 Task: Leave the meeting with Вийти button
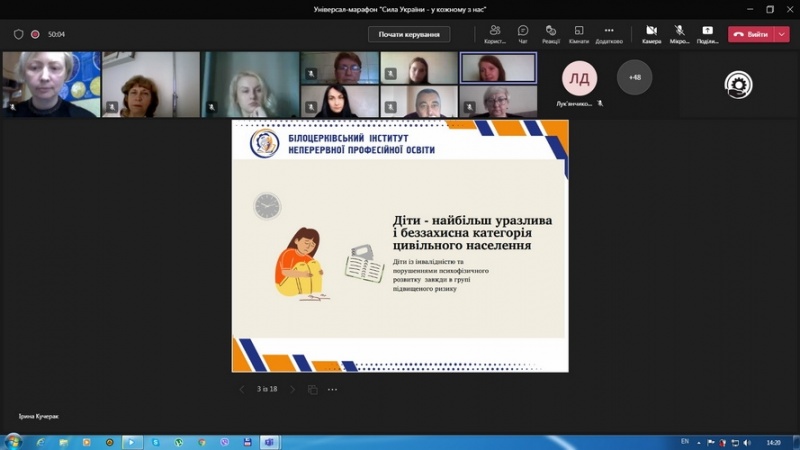tap(751, 34)
